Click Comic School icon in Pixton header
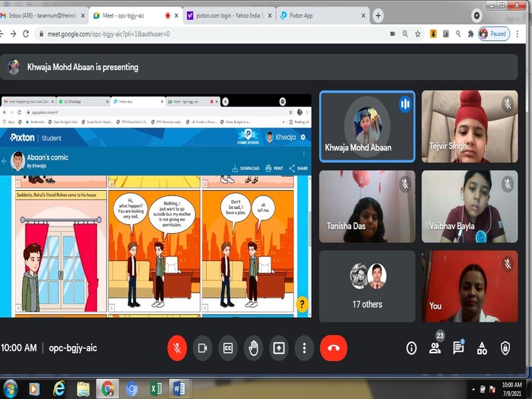Viewport: 532px width, 399px height. point(248,136)
